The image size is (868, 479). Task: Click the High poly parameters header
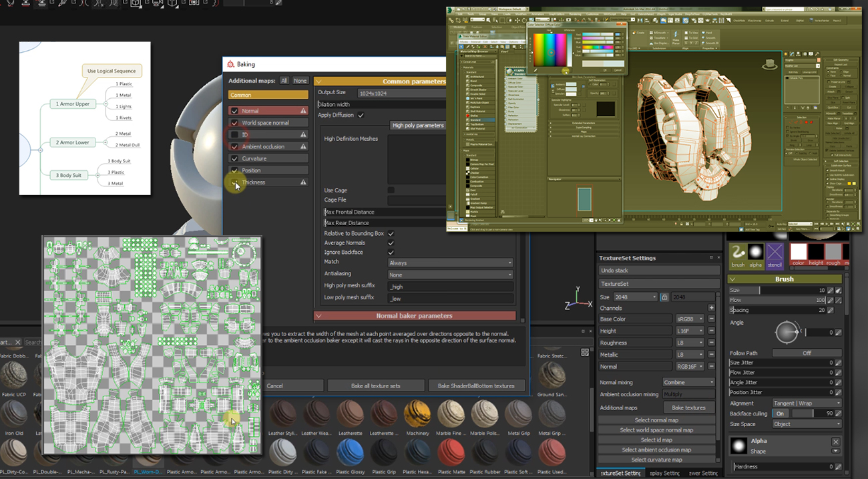point(418,125)
